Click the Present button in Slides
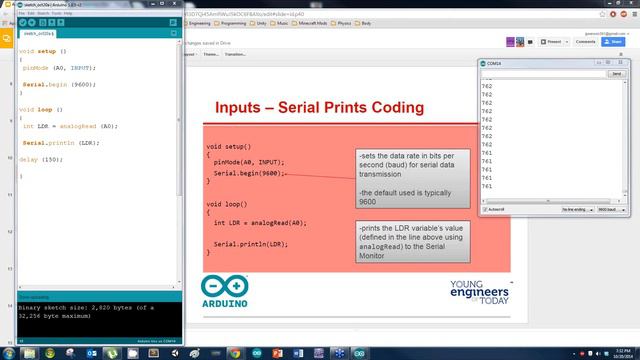Viewport: 640px width, 360px height. tap(551, 42)
